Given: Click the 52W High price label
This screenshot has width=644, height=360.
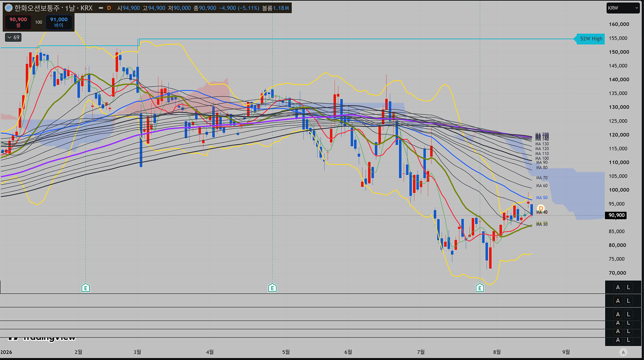Looking at the screenshot, I should (591, 39).
